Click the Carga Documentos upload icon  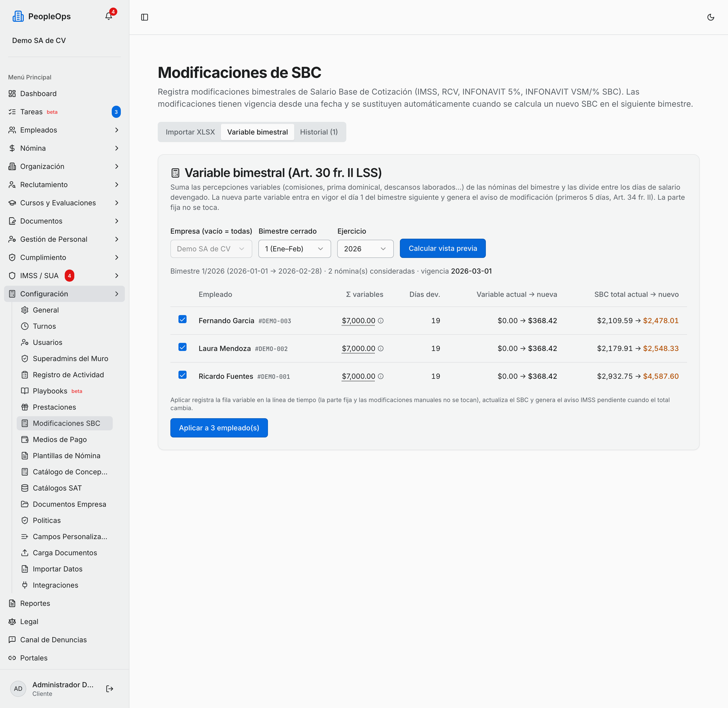coord(25,552)
